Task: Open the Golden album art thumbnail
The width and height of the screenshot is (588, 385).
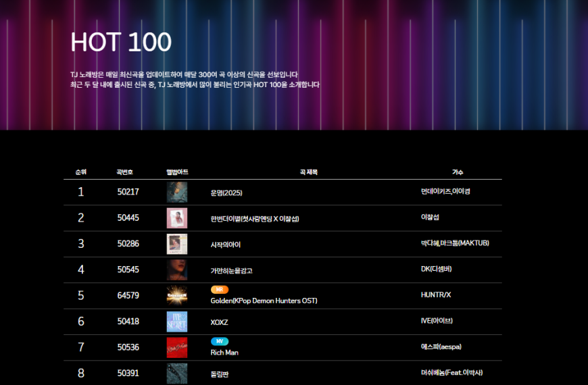Action: (177, 296)
